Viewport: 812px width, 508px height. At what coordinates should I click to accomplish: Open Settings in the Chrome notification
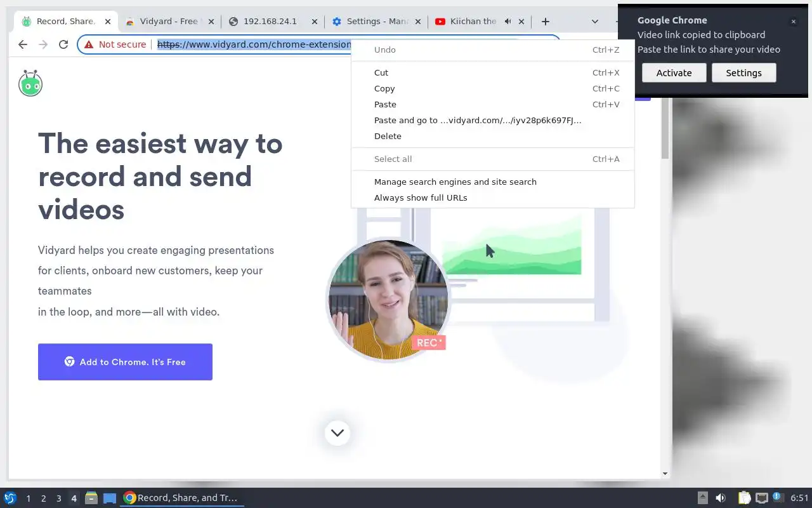point(743,73)
